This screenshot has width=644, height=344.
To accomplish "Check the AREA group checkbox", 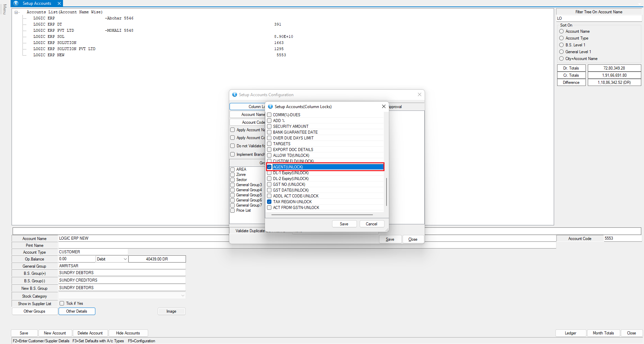I will click(233, 169).
